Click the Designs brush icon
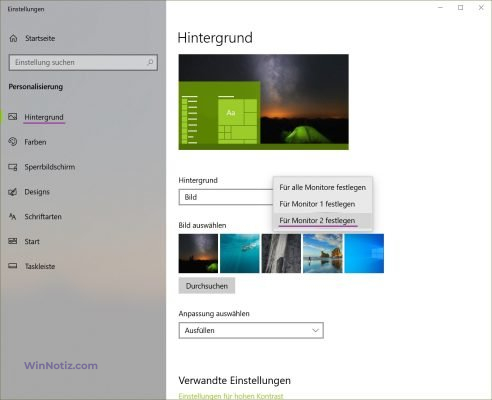The image size is (492, 400). pos(13,192)
